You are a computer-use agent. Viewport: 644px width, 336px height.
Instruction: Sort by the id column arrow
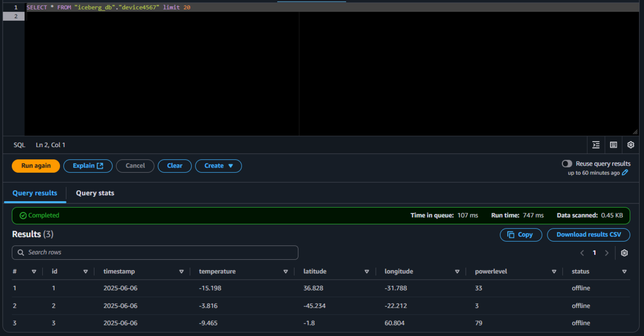(85, 272)
